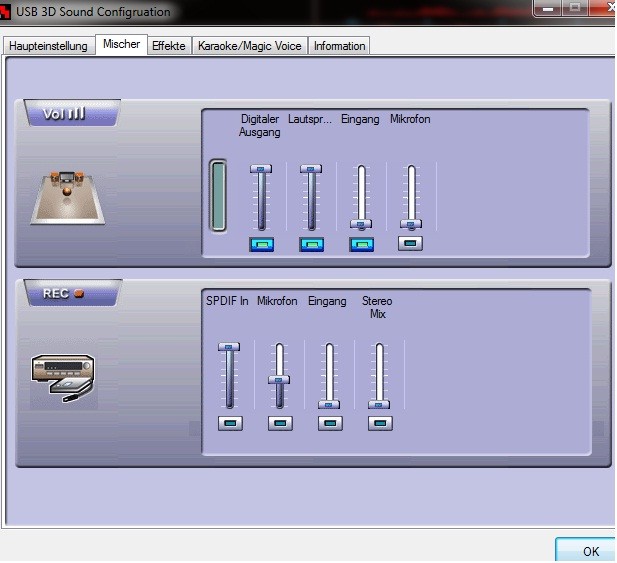Select Stereo Mix as recording source
This screenshot has height=563, width=617.
[x=380, y=423]
